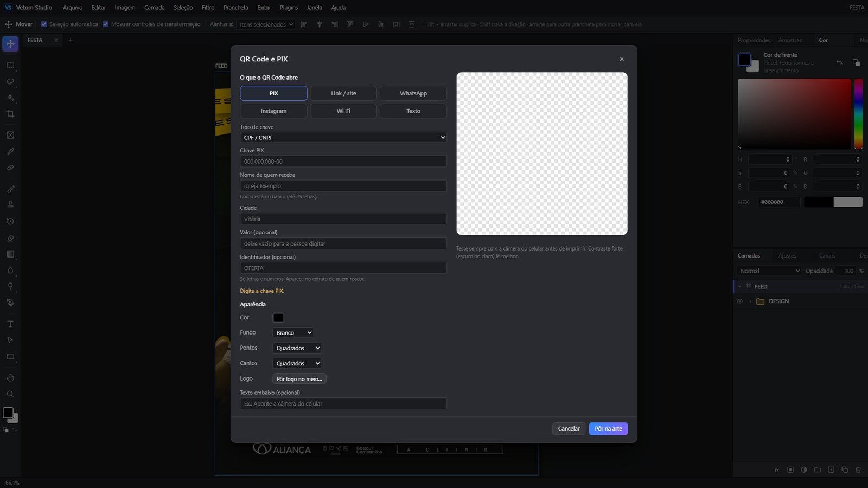
Task: Toggle Mostrar controles de transformação checkbox
Action: [106, 24]
